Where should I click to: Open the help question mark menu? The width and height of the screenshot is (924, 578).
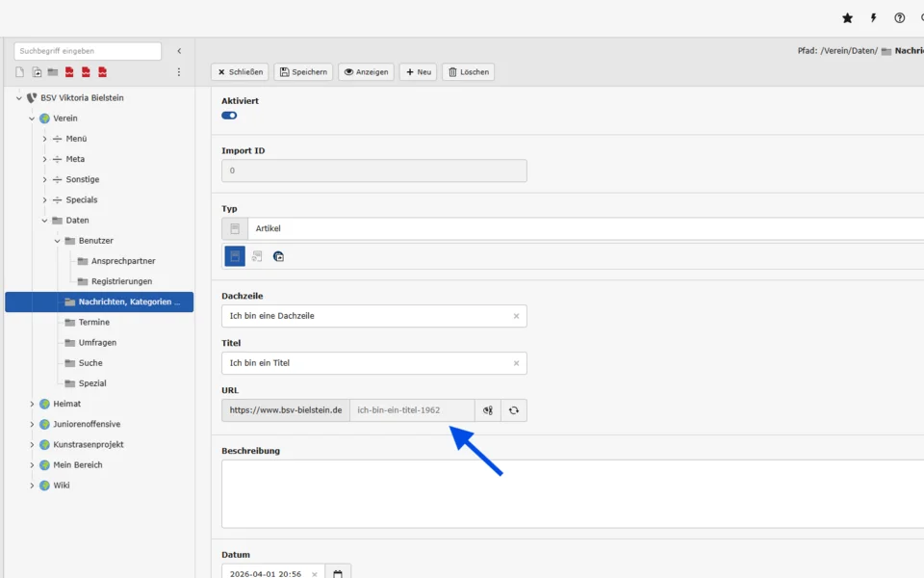(x=899, y=18)
